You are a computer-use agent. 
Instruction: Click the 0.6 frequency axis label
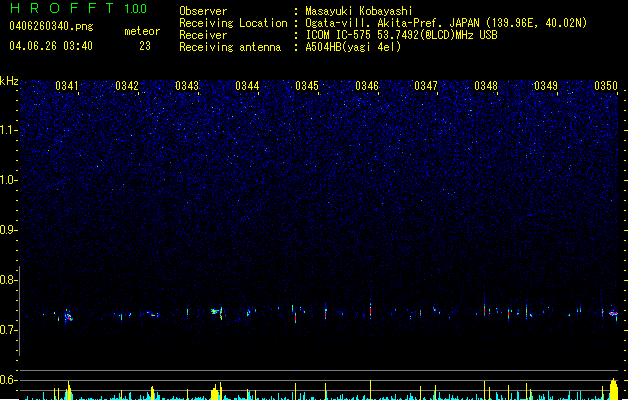tap(9, 380)
